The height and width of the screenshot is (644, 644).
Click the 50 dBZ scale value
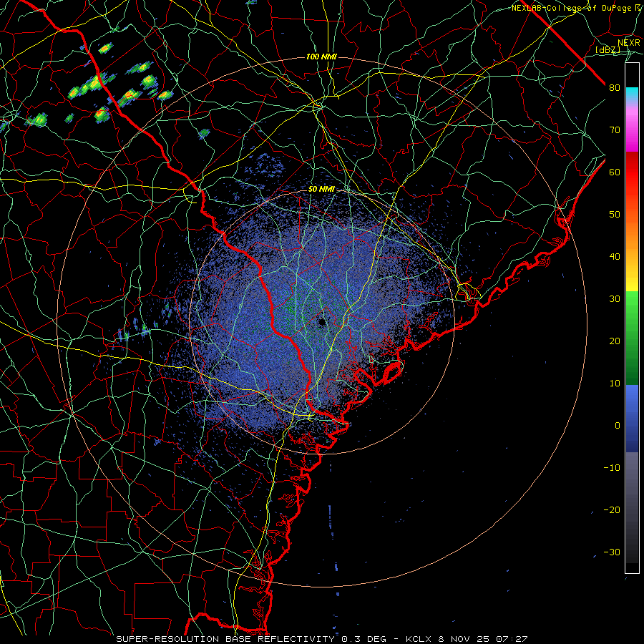coord(615,215)
